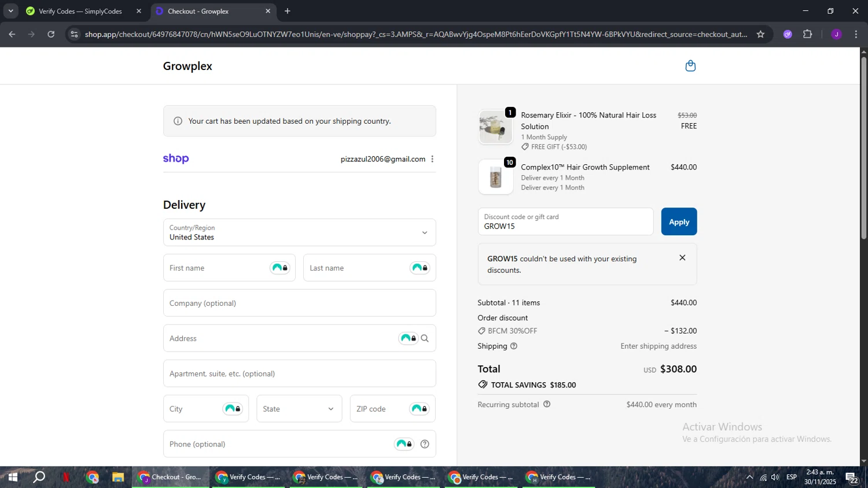
Task: Click the browser address bar URL
Action: [415, 34]
